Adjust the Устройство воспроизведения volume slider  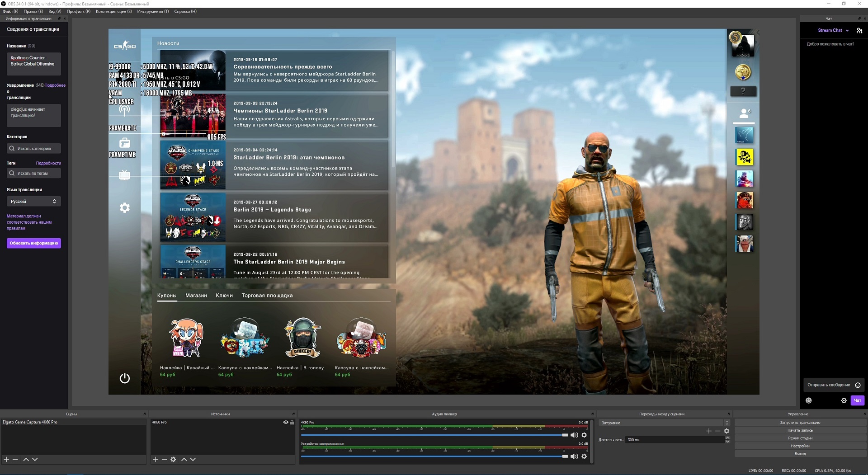(434, 456)
